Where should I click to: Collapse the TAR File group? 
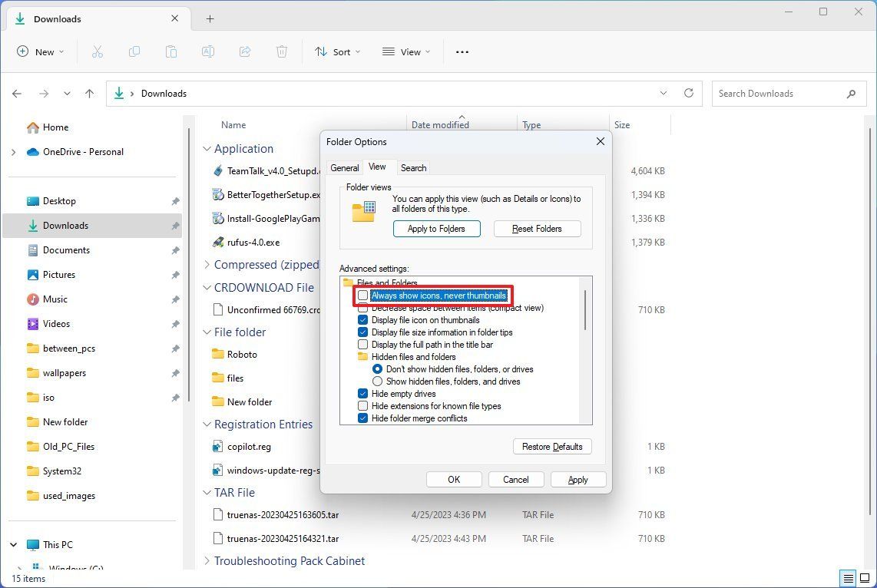[x=207, y=492]
